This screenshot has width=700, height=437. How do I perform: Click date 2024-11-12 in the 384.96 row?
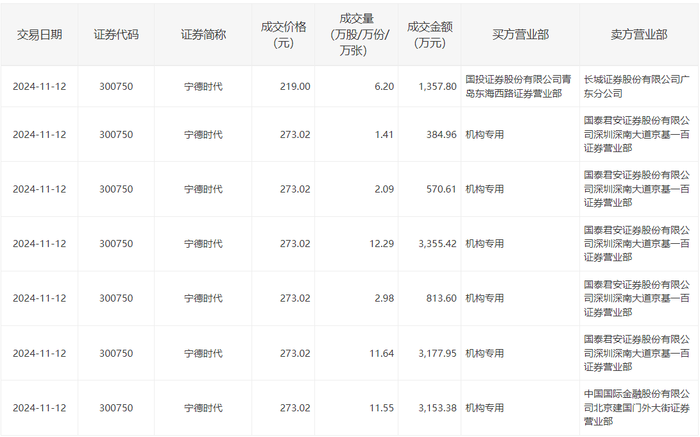[x=39, y=134]
